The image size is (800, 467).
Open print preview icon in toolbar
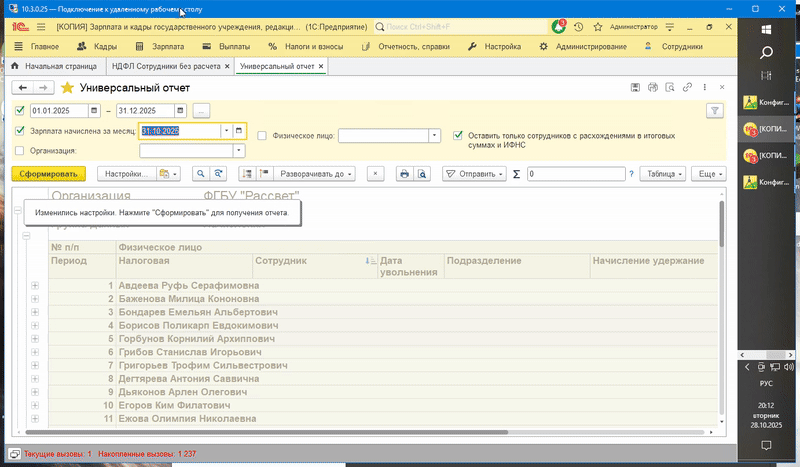click(422, 174)
